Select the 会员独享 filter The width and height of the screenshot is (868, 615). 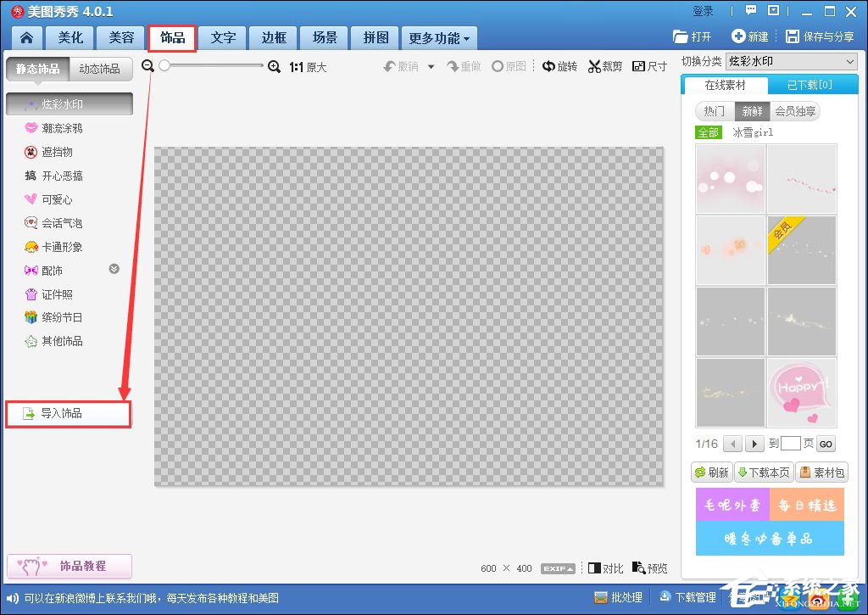point(795,111)
